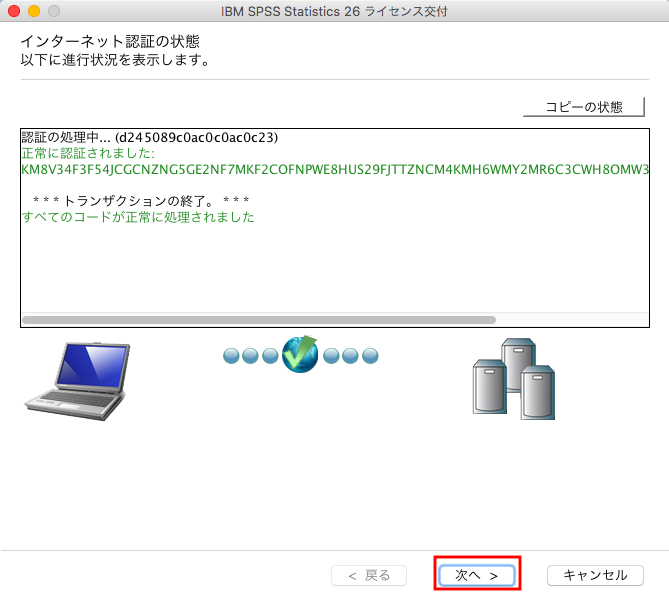The height and width of the screenshot is (595, 669).
Task: Click the red close window button
Action: pyautogui.click(x=14, y=11)
